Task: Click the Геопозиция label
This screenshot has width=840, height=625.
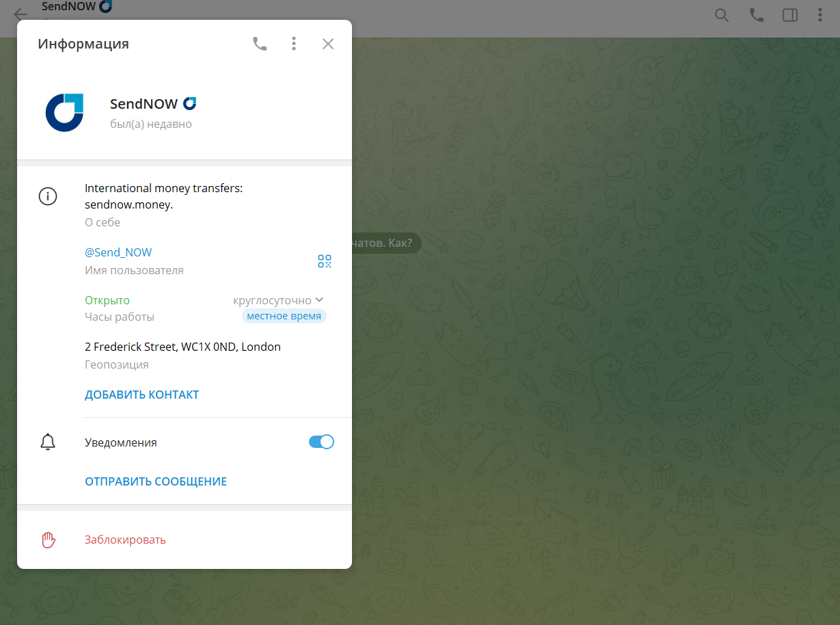Action: click(117, 364)
